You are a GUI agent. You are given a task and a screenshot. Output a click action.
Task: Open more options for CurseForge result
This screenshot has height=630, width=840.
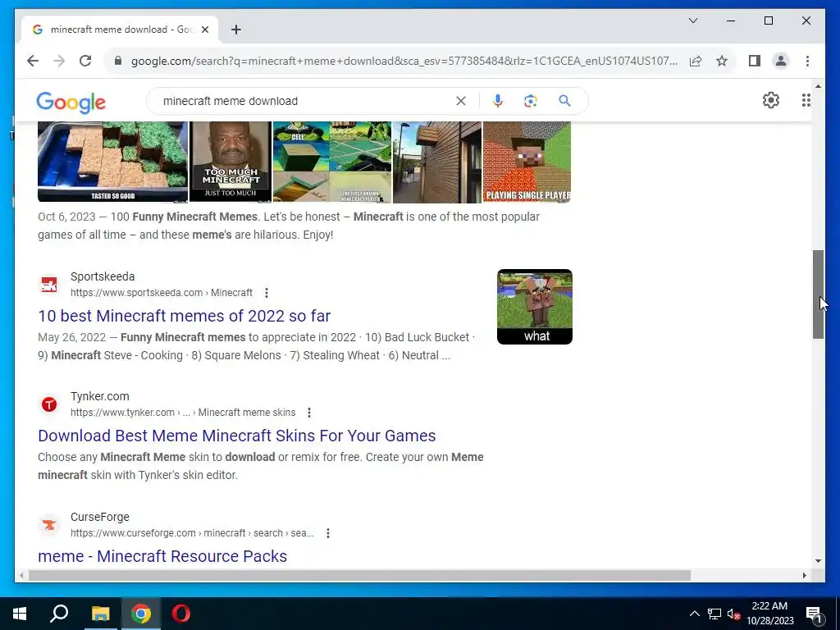coord(328,533)
